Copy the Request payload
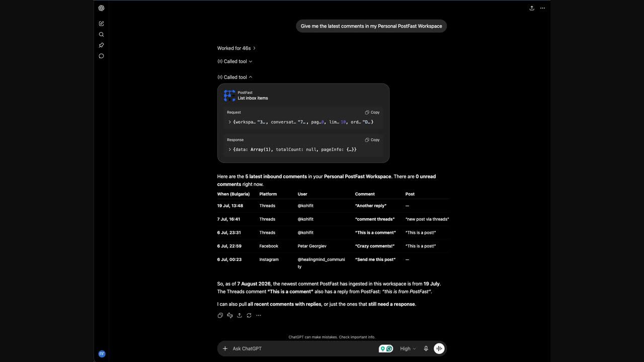Screen dimensions: 644x362 372,113
